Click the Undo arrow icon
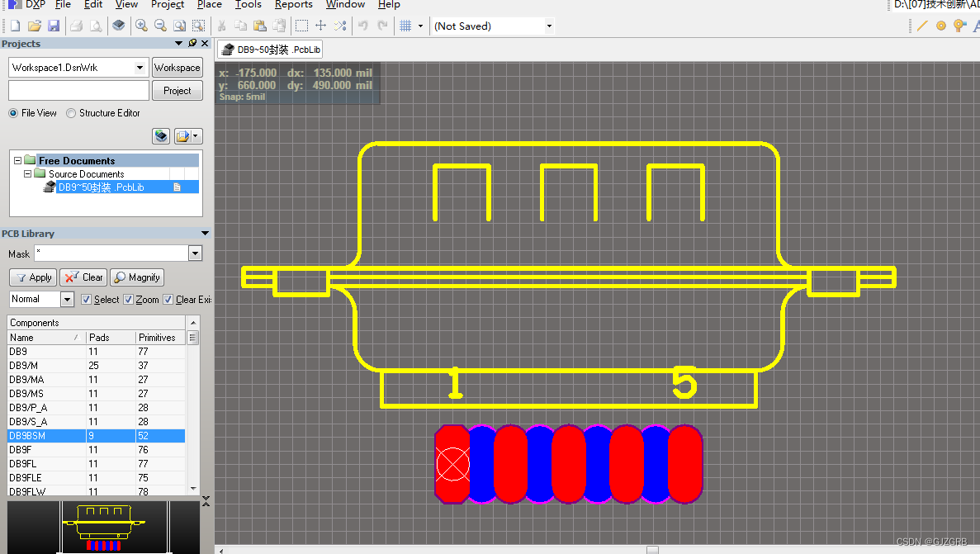This screenshot has width=980, height=554. click(363, 26)
